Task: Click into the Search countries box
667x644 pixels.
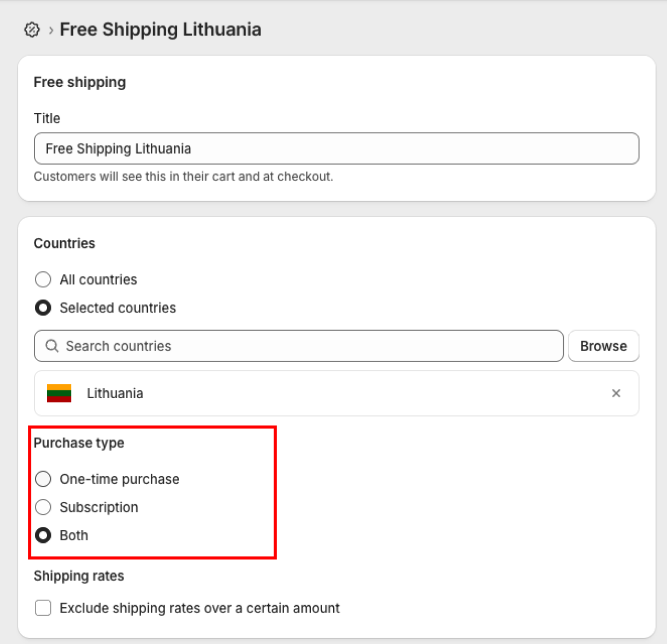Action: (299, 346)
